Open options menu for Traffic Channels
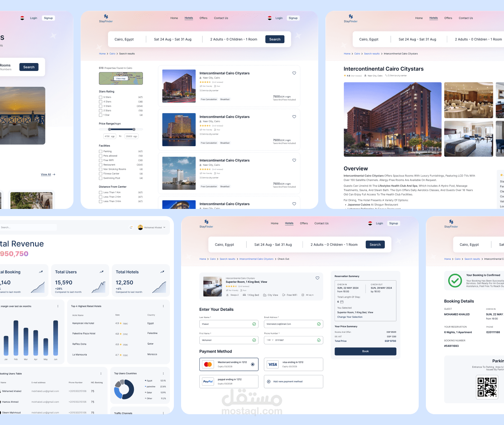The image size is (504, 425). [163, 413]
